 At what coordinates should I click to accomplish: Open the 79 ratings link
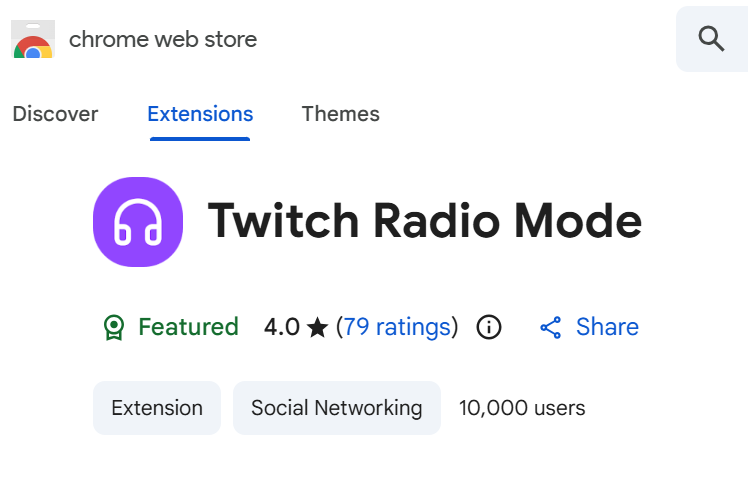(x=396, y=327)
